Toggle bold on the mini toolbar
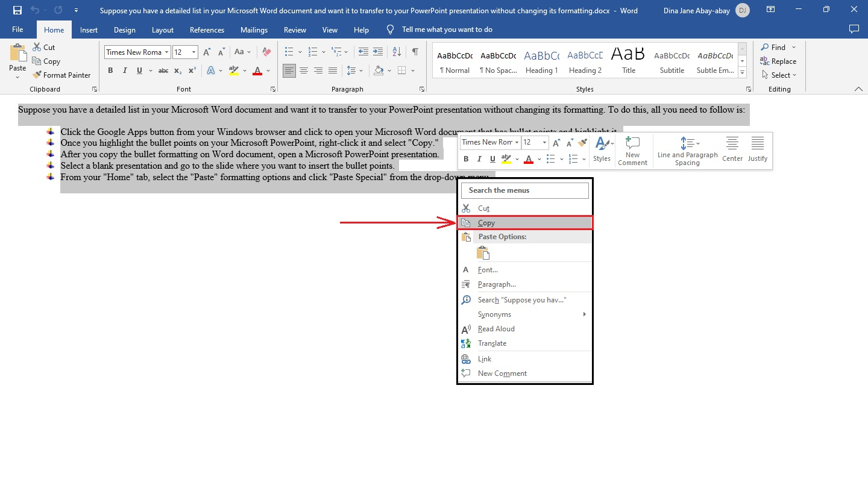 [x=465, y=158]
